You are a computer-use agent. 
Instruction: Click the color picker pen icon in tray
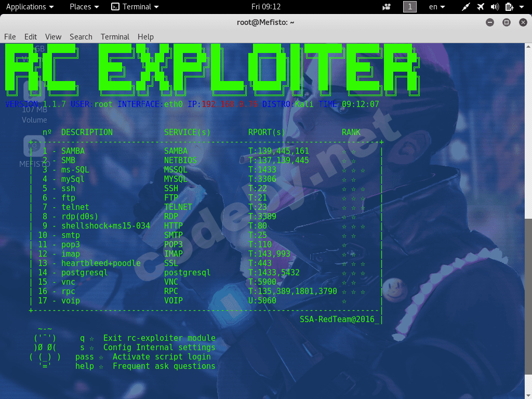[x=466, y=7]
